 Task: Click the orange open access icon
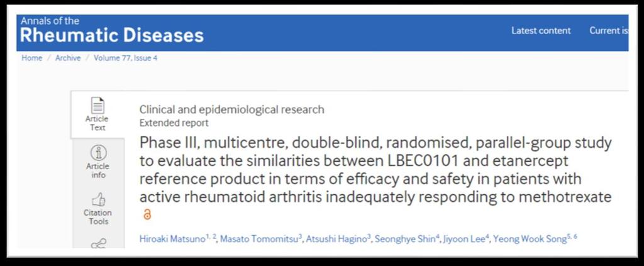tap(147, 214)
